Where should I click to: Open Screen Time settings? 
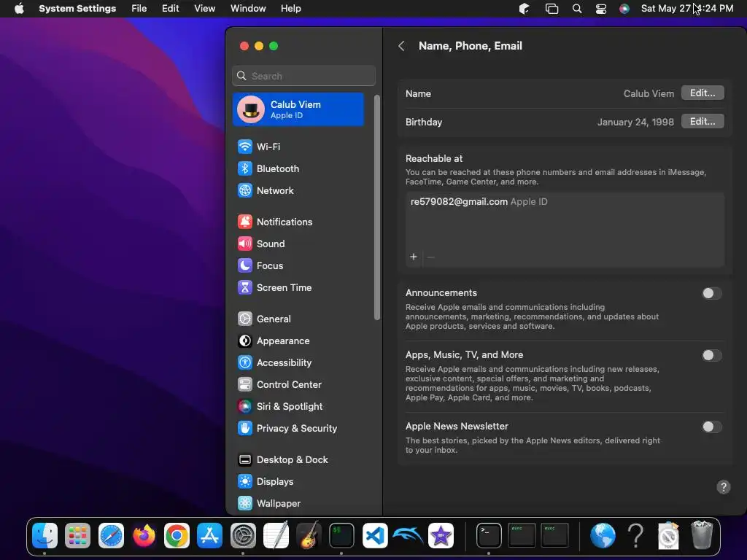(x=274, y=287)
